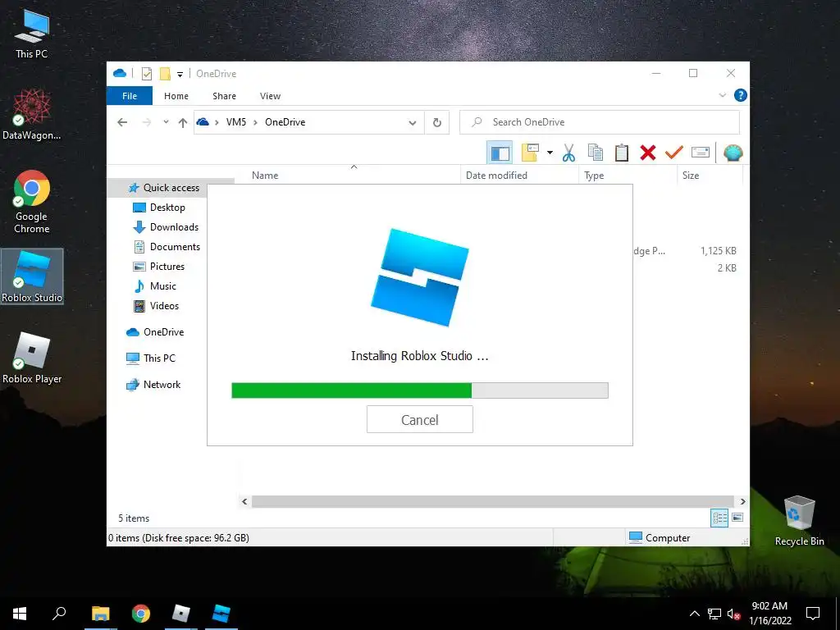Click the scroll left arrow
The image size is (840, 630).
tap(244, 501)
